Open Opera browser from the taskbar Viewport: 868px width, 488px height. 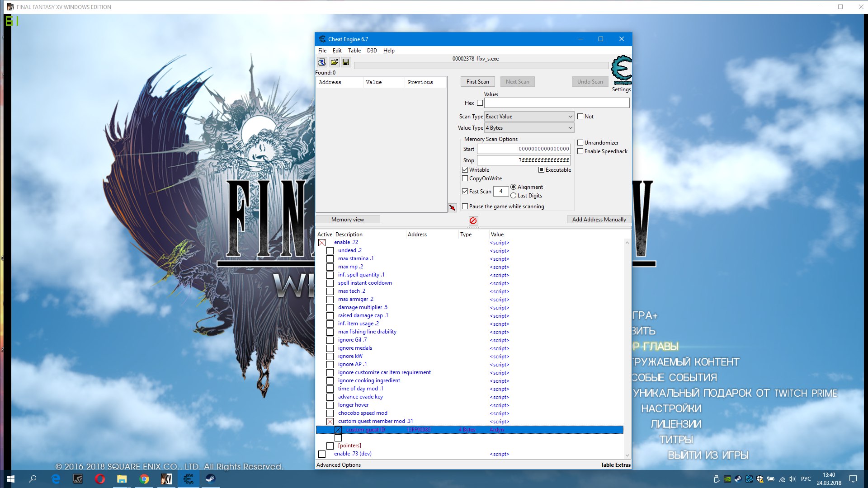[100, 479]
